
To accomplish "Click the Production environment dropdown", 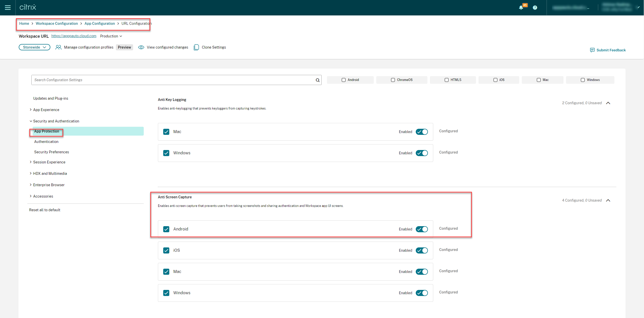I will click(x=111, y=36).
